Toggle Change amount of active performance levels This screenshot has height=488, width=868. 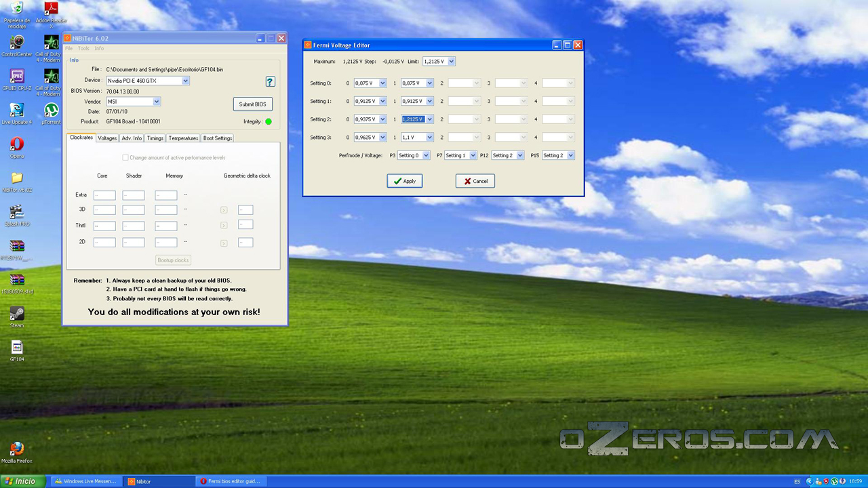coord(125,157)
